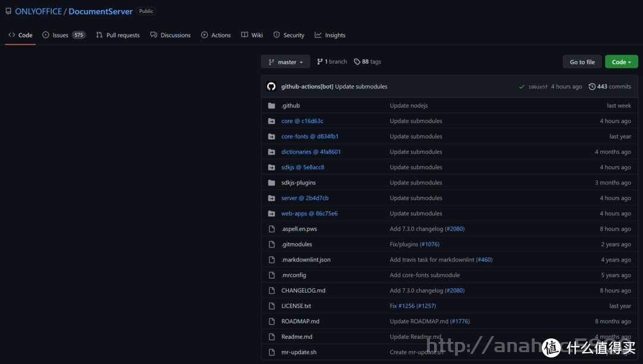Open the LICENSE.txt file
The height and width of the screenshot is (364, 643).
coord(296,306)
